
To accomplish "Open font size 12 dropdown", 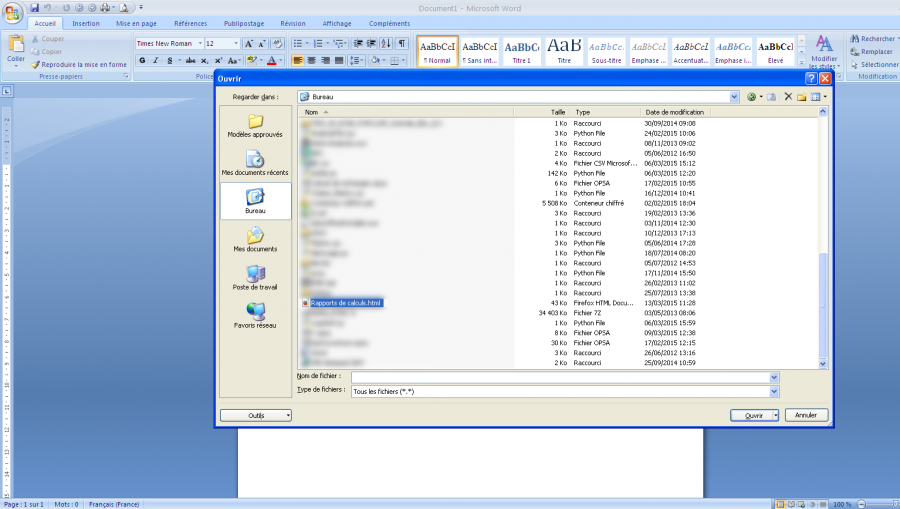I will pos(236,44).
